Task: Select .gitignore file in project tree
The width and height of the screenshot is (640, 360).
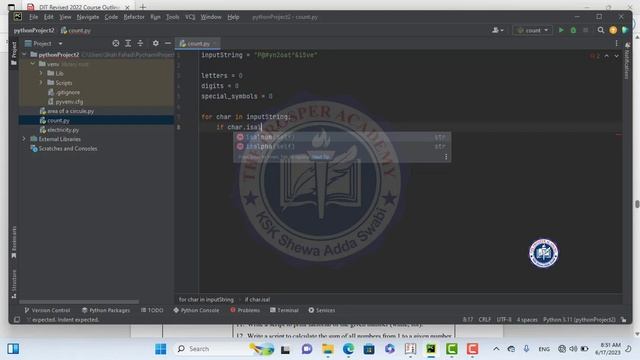Action: pyautogui.click(x=64, y=92)
